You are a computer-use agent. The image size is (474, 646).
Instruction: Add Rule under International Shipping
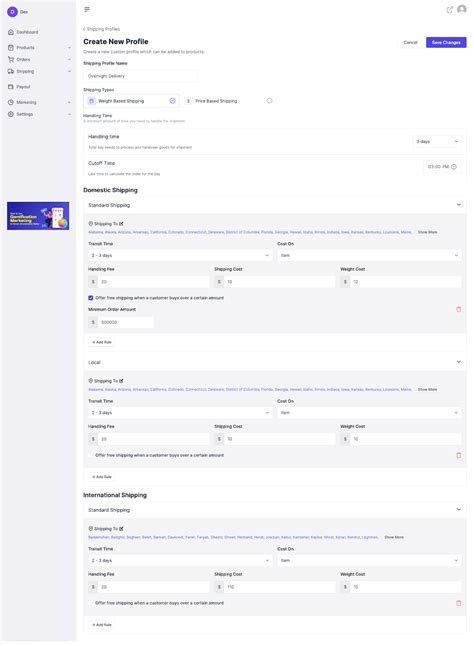pos(102,625)
